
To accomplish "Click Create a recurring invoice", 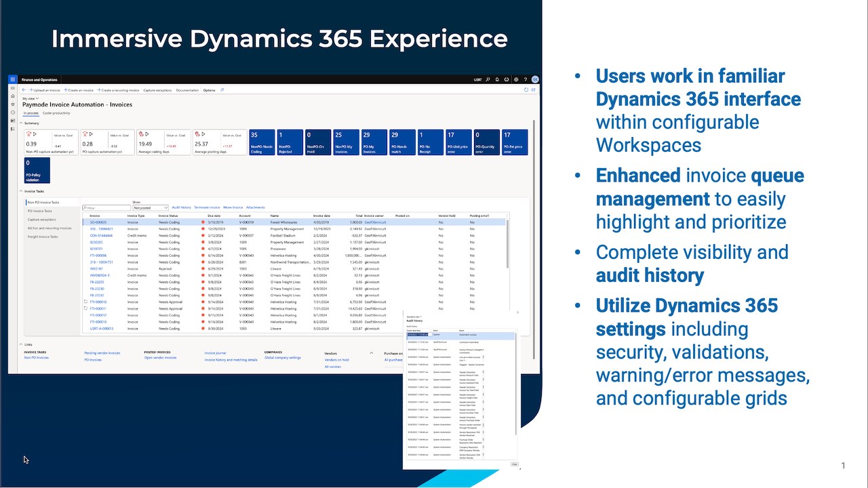I will pyautogui.click(x=118, y=90).
